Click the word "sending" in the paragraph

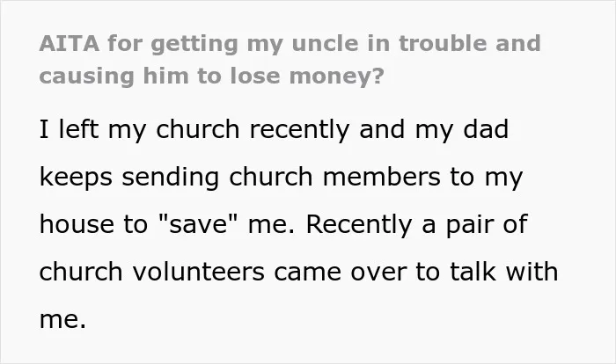(x=170, y=178)
